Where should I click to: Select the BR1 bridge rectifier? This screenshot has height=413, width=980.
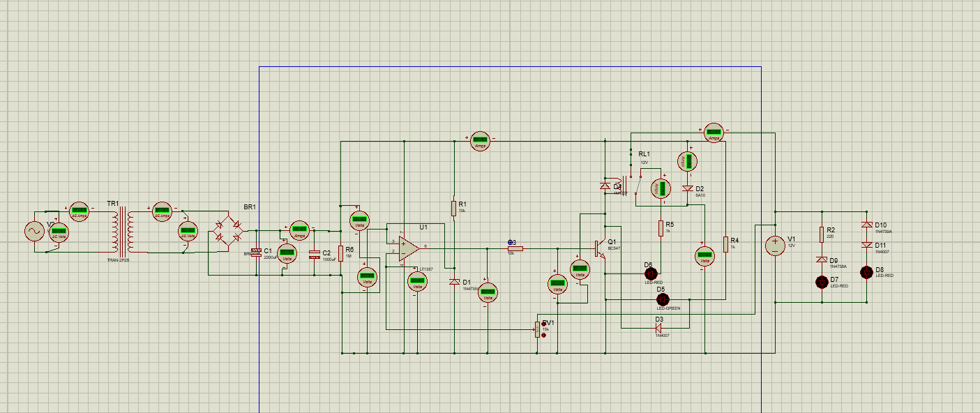click(x=227, y=232)
